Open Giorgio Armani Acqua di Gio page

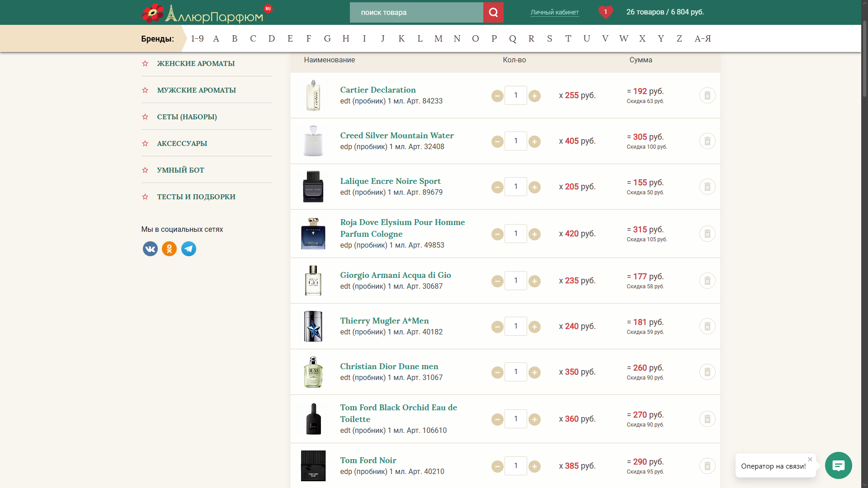[x=395, y=275]
